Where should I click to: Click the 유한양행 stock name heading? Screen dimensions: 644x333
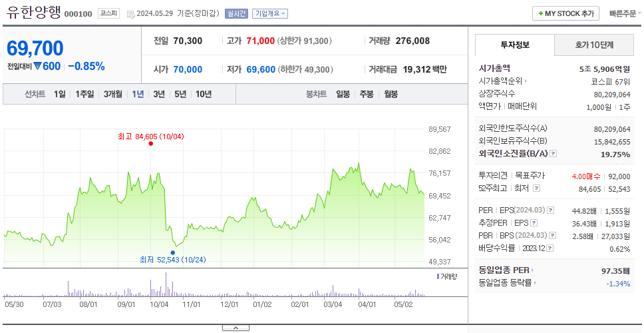tap(34, 13)
